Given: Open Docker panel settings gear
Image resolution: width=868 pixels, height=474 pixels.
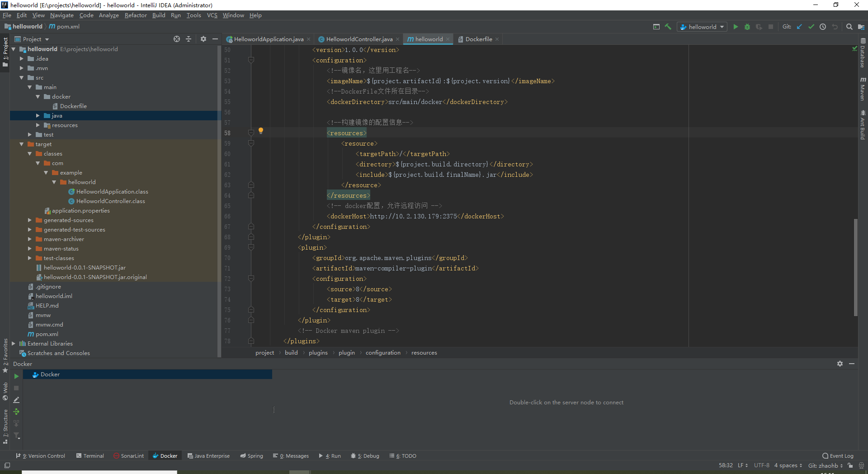Looking at the screenshot, I should pos(840,364).
